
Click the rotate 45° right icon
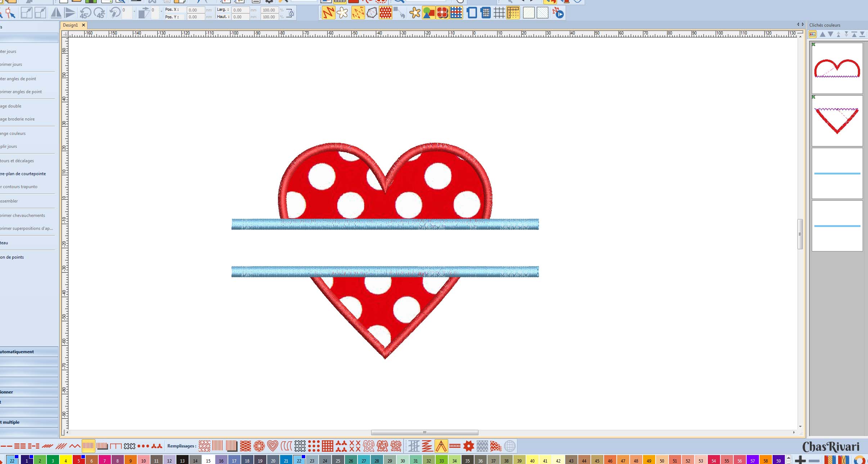click(x=99, y=13)
